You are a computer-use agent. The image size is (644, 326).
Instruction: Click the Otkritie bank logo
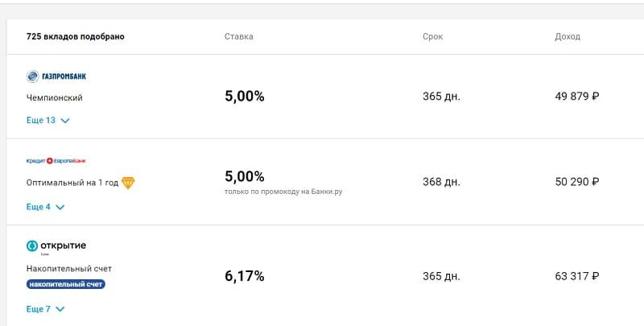pyautogui.click(x=56, y=246)
